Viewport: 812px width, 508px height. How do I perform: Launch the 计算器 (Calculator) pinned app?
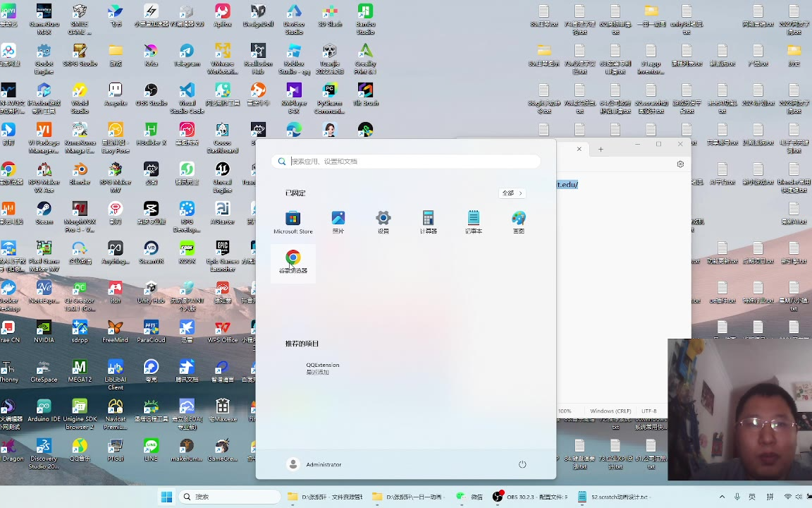[x=429, y=222]
